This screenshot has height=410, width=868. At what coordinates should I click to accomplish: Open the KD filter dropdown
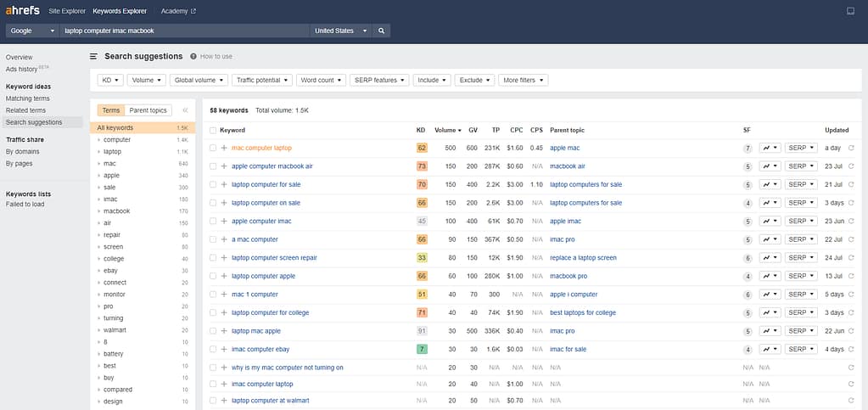click(x=110, y=81)
